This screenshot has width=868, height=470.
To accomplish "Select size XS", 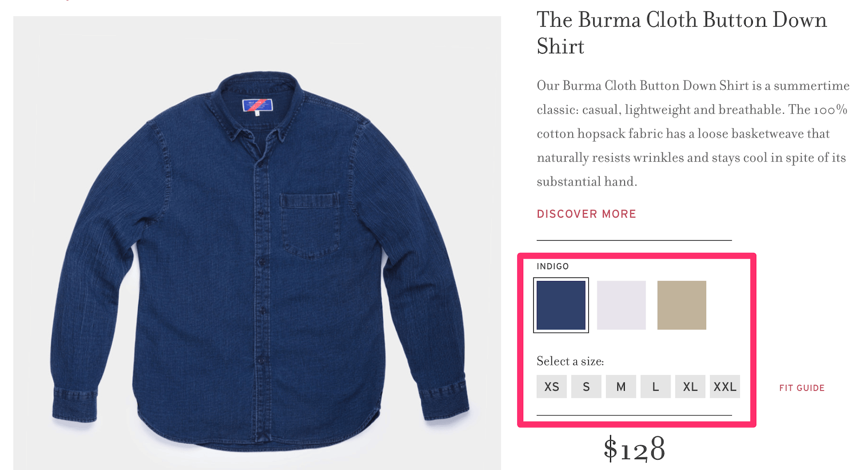I will [x=552, y=387].
